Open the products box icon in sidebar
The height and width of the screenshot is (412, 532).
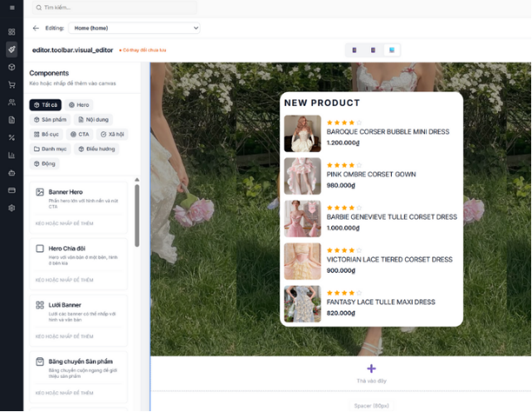[12, 67]
